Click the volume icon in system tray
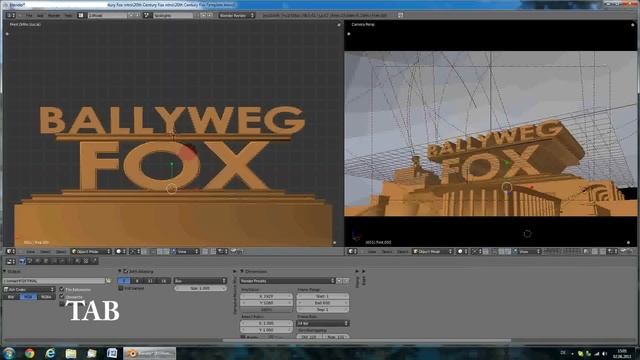The height and width of the screenshot is (360, 640). tap(604, 353)
